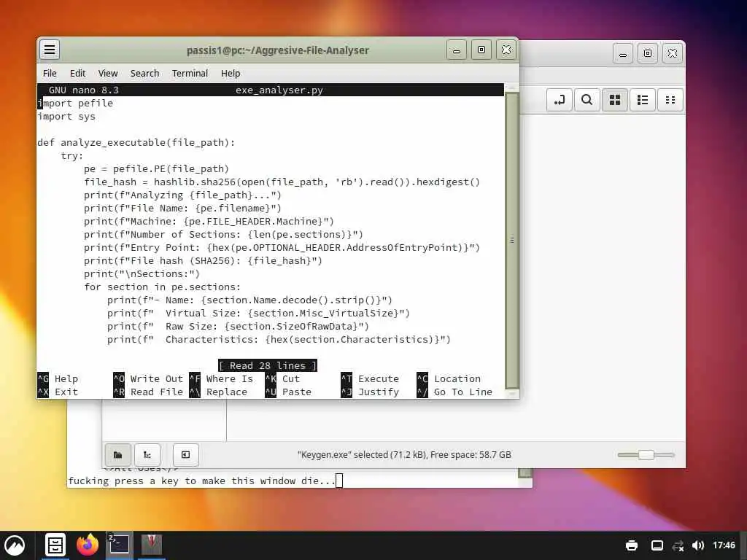Select the suit-icon app in taskbar
The width and height of the screenshot is (747, 560).
[152, 545]
